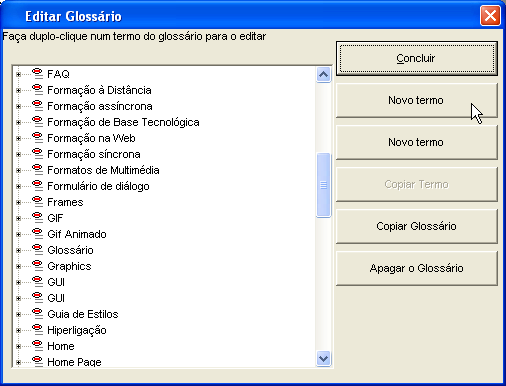Select the icon next to Frames
Screen dimensions: 506x386
coord(38,202)
